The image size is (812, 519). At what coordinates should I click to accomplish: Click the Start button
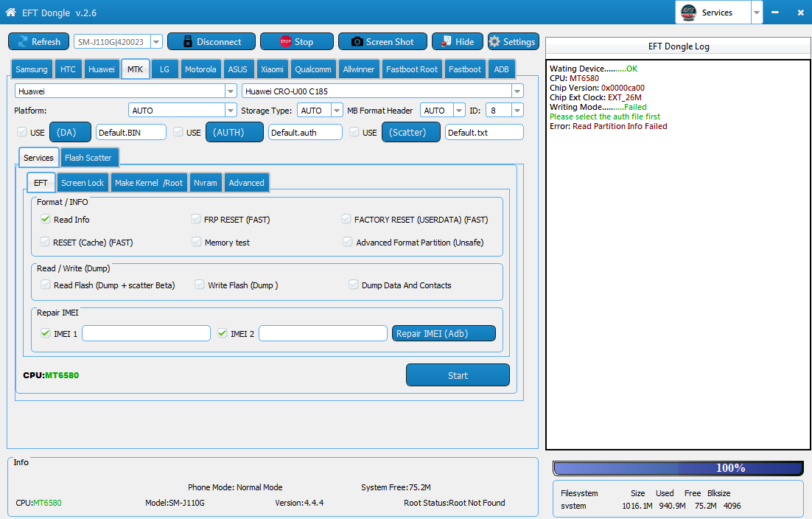pos(458,375)
